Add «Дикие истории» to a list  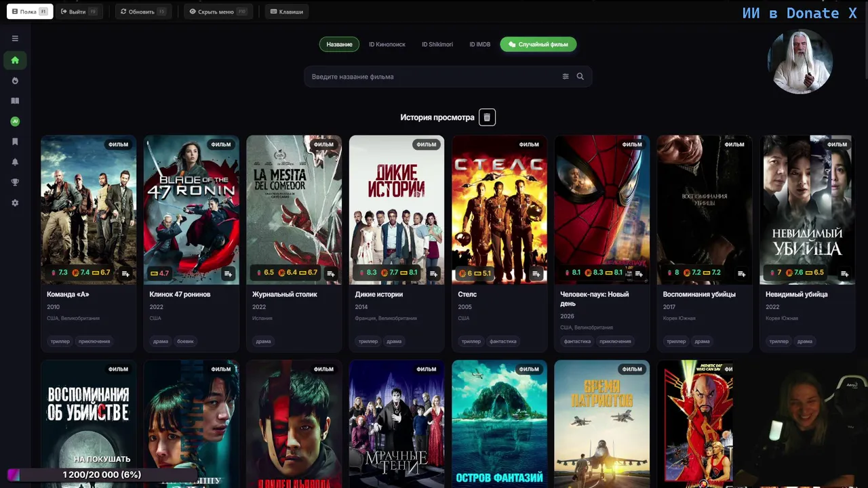click(x=433, y=274)
